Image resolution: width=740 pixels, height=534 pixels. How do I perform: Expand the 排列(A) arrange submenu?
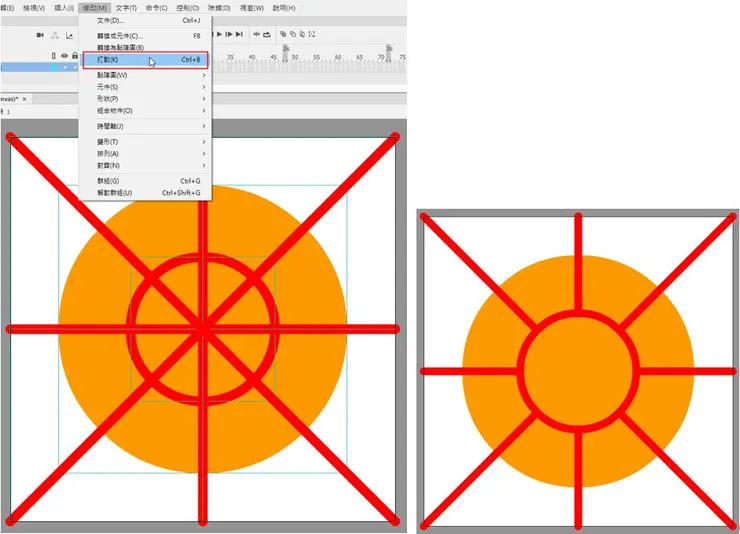click(145, 154)
